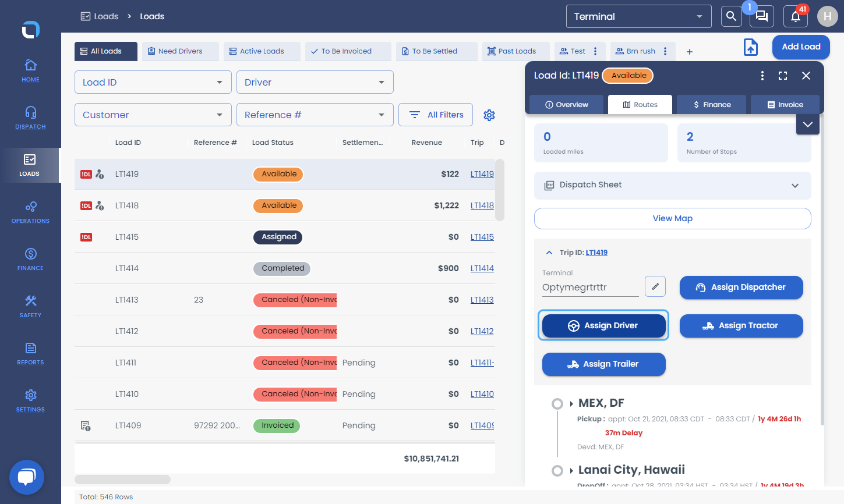Open Safety in the sidebar

(30, 306)
